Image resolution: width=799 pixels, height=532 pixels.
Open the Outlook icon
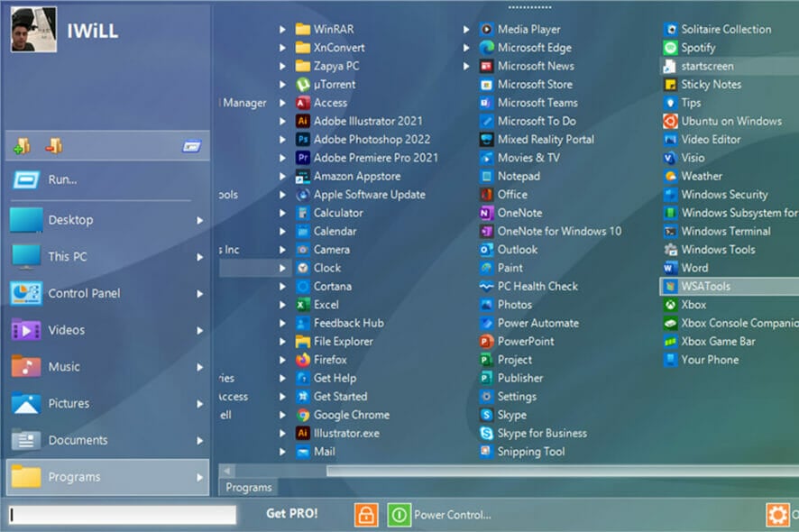click(x=487, y=250)
